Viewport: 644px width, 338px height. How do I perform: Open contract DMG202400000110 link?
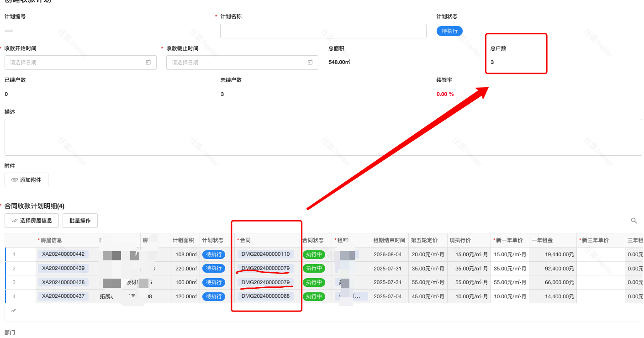pyautogui.click(x=265, y=254)
